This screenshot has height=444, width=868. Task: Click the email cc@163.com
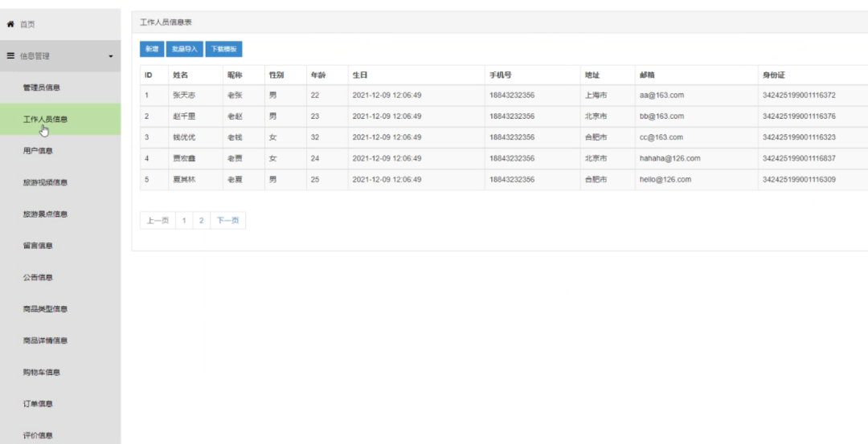tap(661, 137)
